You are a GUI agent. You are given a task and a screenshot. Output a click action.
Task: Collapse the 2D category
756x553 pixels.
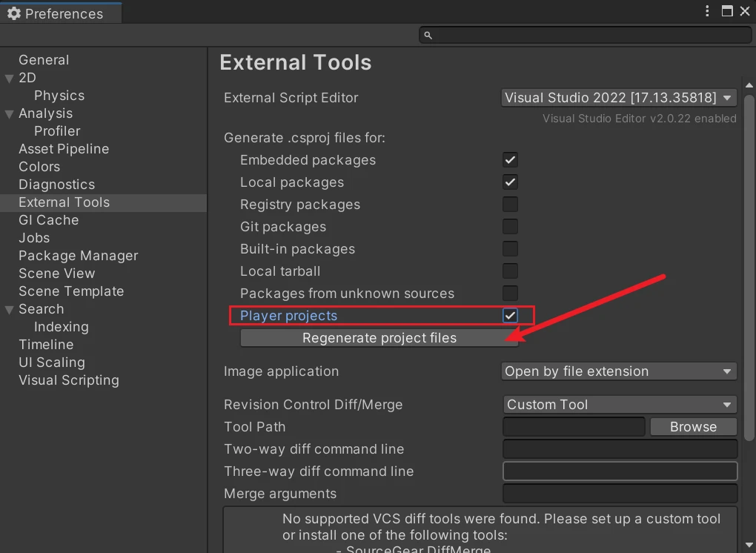pyautogui.click(x=9, y=79)
